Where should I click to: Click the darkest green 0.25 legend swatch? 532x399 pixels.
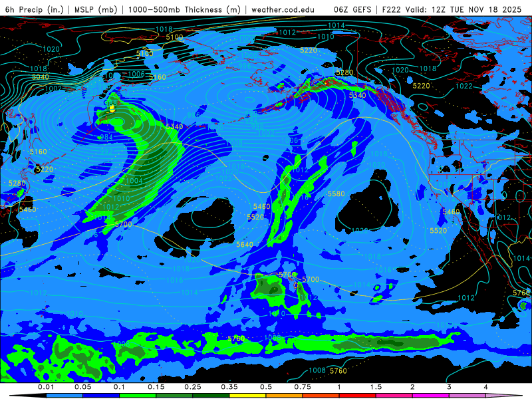(211, 396)
